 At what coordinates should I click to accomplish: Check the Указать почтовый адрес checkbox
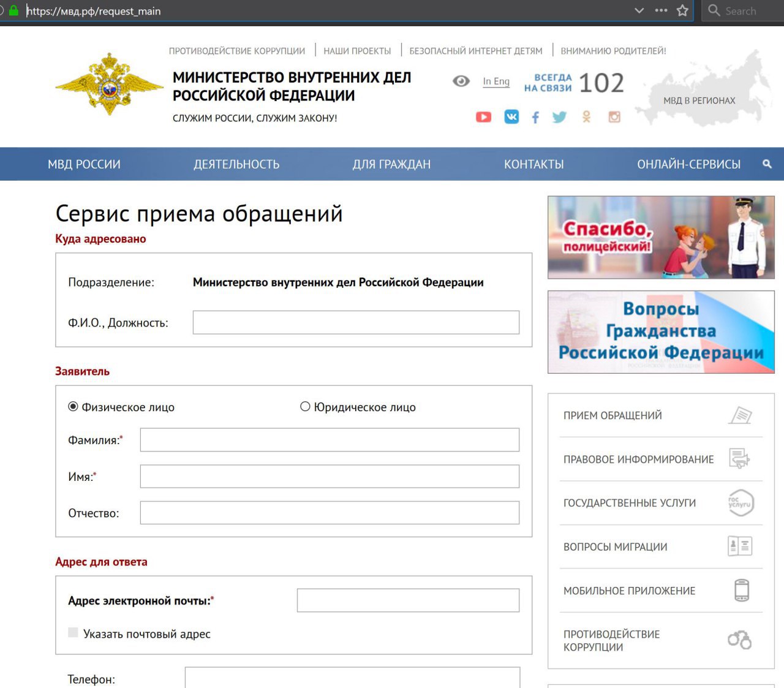(73, 633)
